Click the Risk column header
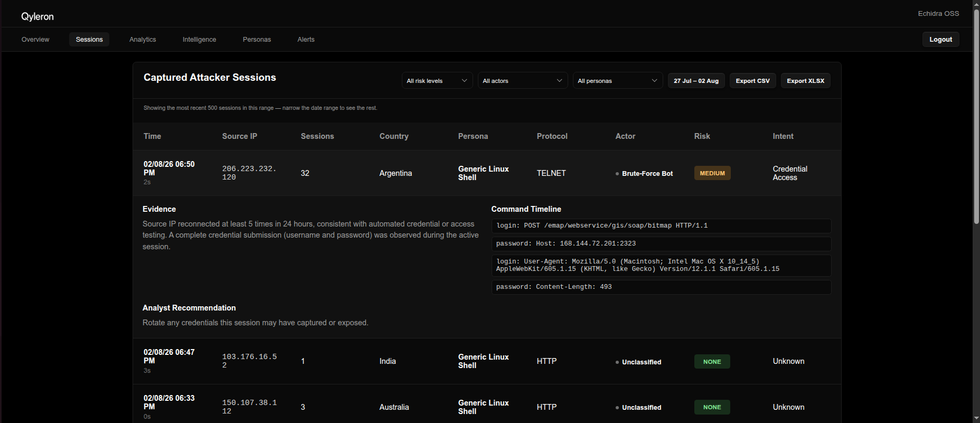This screenshot has height=423, width=980. click(x=702, y=136)
